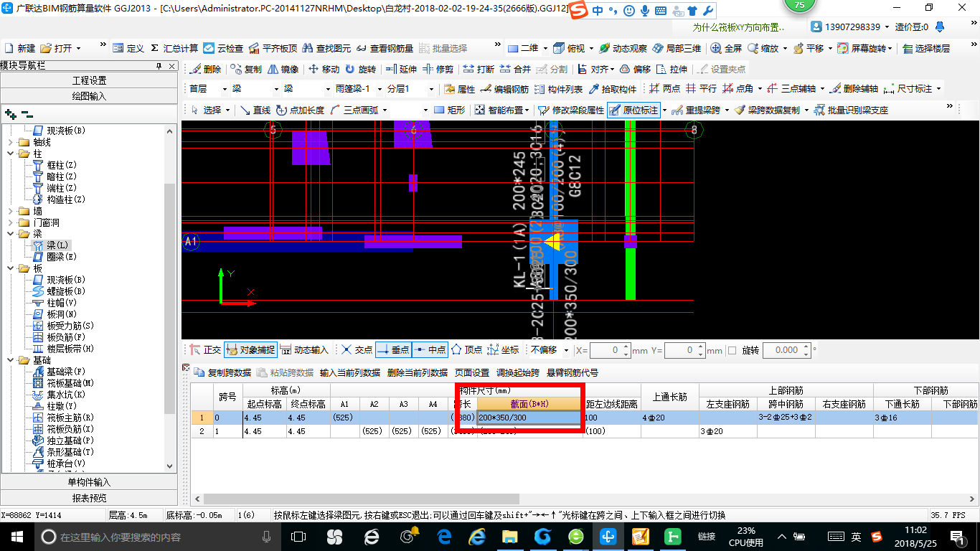Click the 删除 delete tool

click(206, 70)
